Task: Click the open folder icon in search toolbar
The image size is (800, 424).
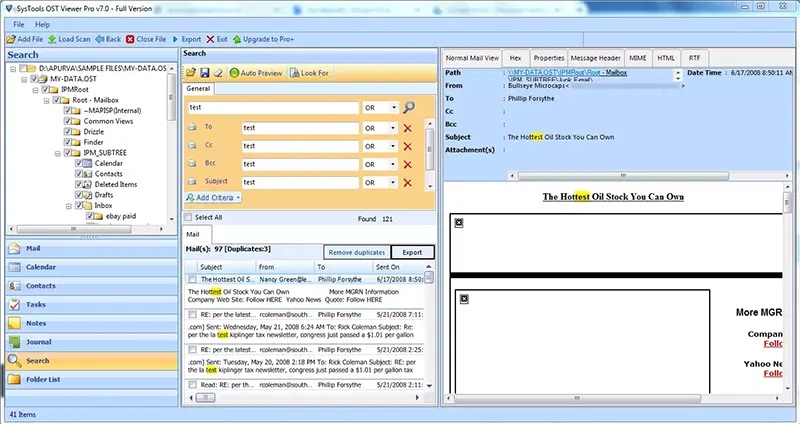Action: (192, 73)
